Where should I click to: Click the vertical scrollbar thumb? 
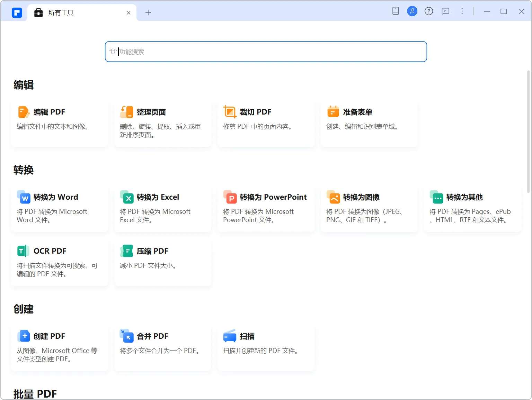coord(528,131)
